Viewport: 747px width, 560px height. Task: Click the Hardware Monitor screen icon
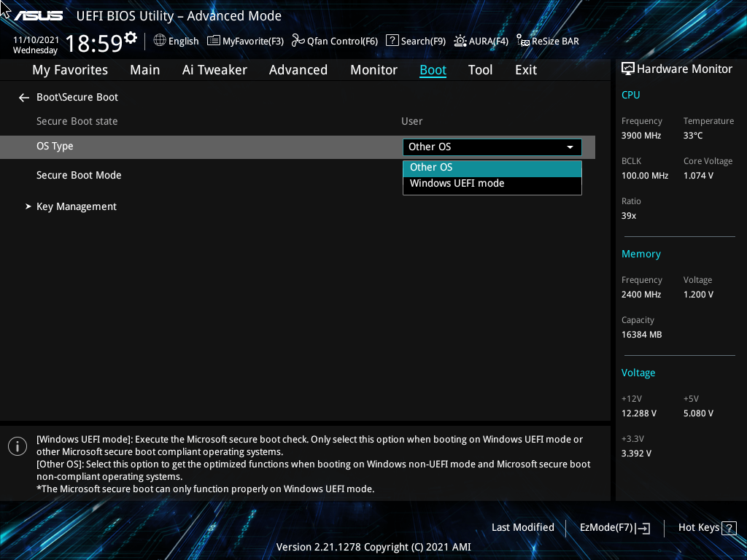[628, 69]
